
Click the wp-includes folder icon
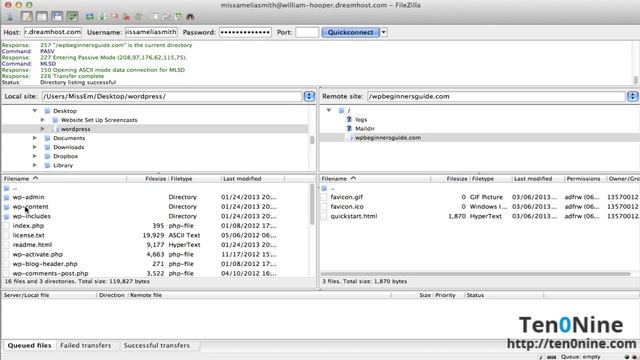point(6,216)
